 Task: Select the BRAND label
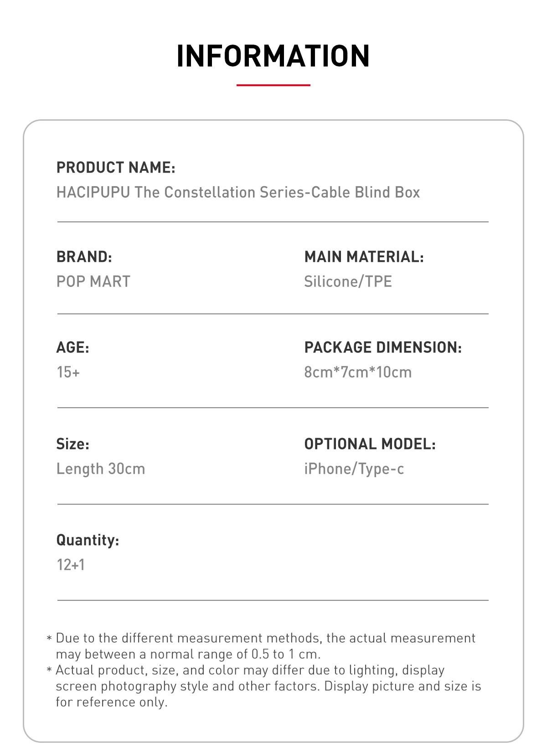84,256
